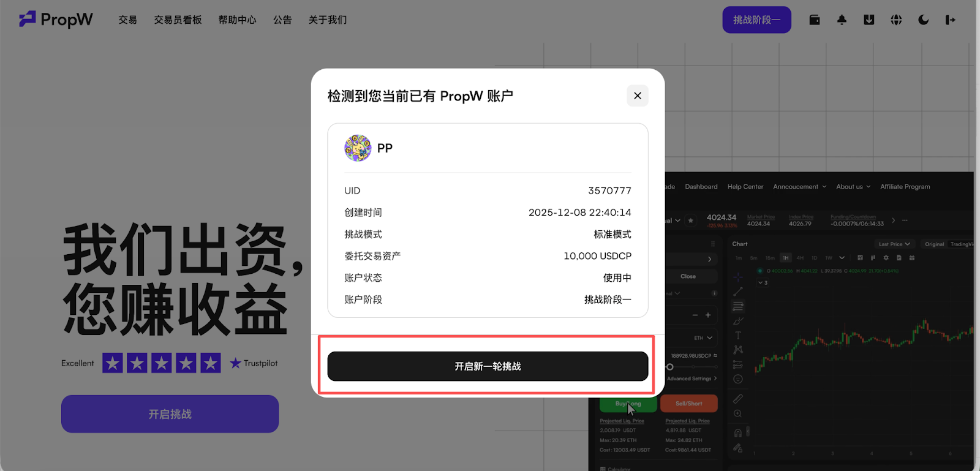980x471 pixels.
Task: Open the emoji sticker tool
Action: (738, 379)
